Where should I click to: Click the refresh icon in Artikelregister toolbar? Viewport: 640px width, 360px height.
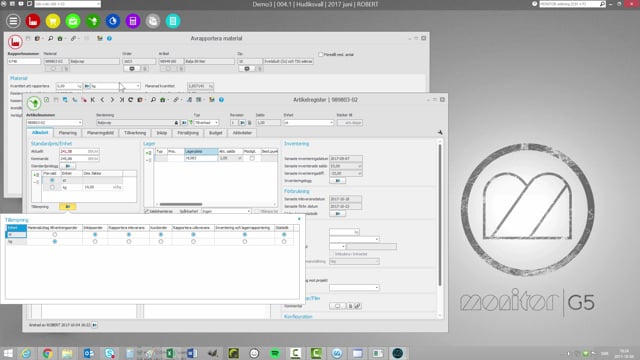pyautogui.click(x=131, y=100)
